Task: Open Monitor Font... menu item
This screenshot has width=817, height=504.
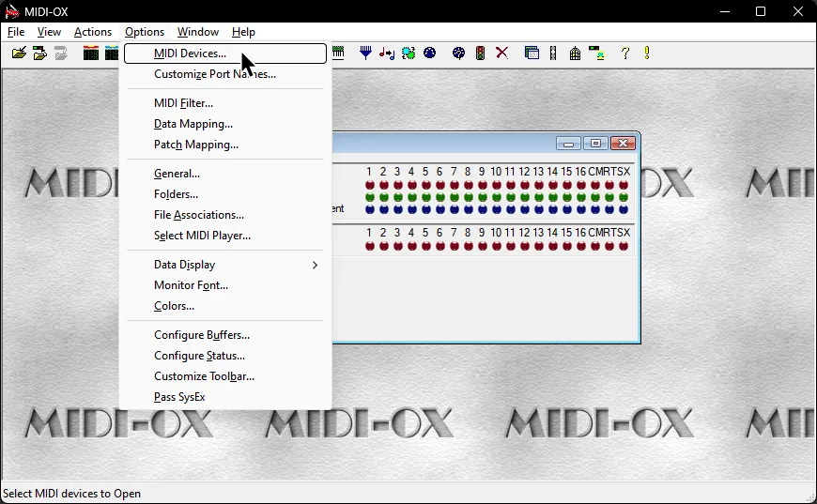Action: click(x=225, y=285)
